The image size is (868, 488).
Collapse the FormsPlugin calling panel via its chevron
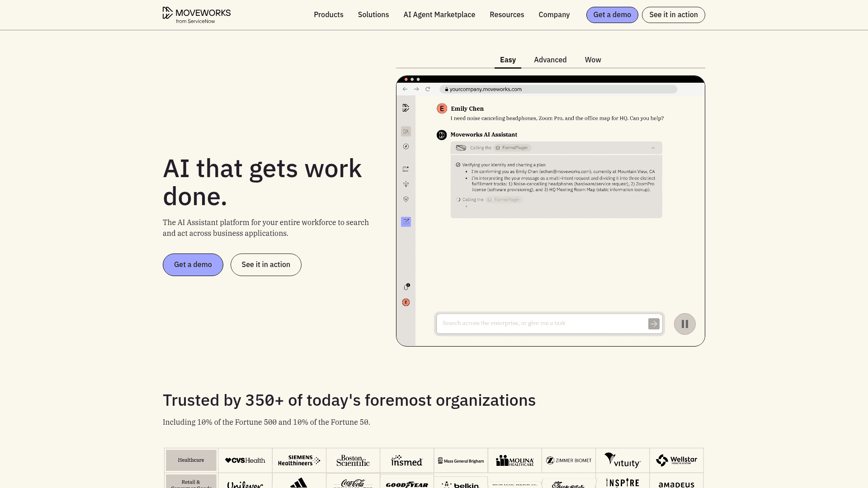653,148
